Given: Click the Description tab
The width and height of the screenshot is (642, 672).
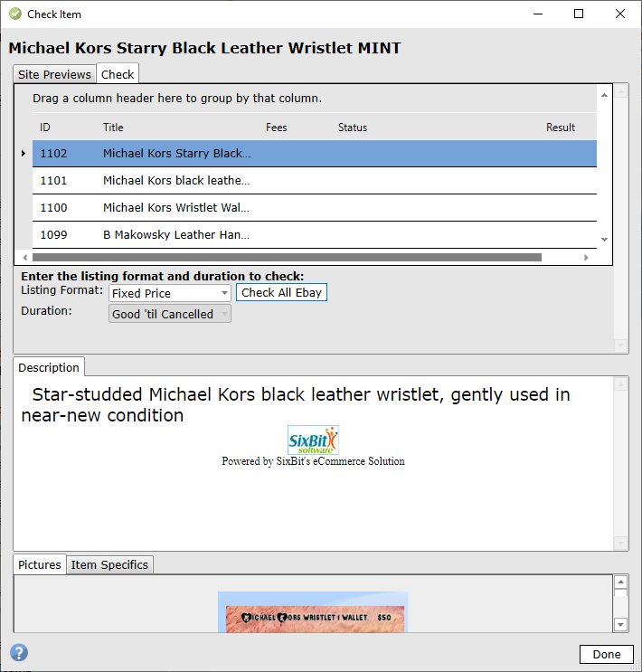Looking at the screenshot, I should point(49,367).
